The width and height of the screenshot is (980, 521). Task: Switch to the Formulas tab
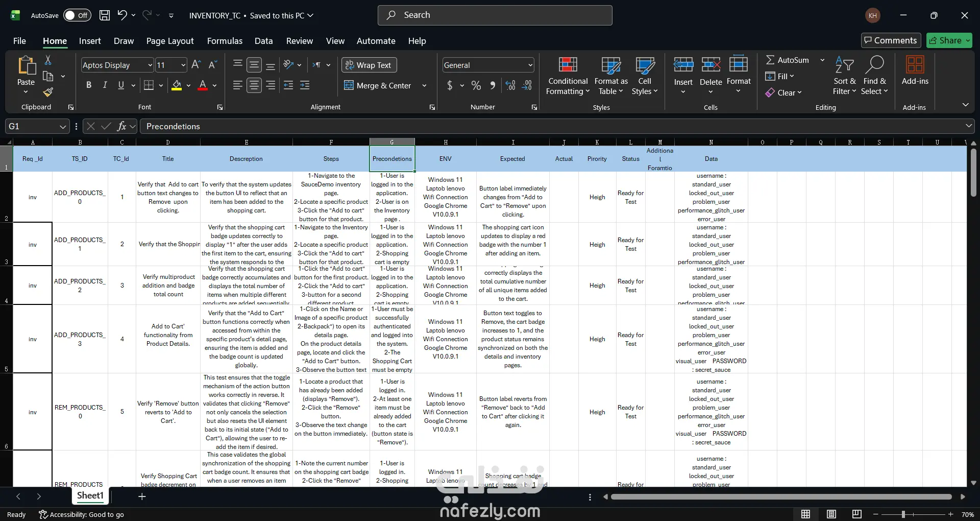coord(225,41)
